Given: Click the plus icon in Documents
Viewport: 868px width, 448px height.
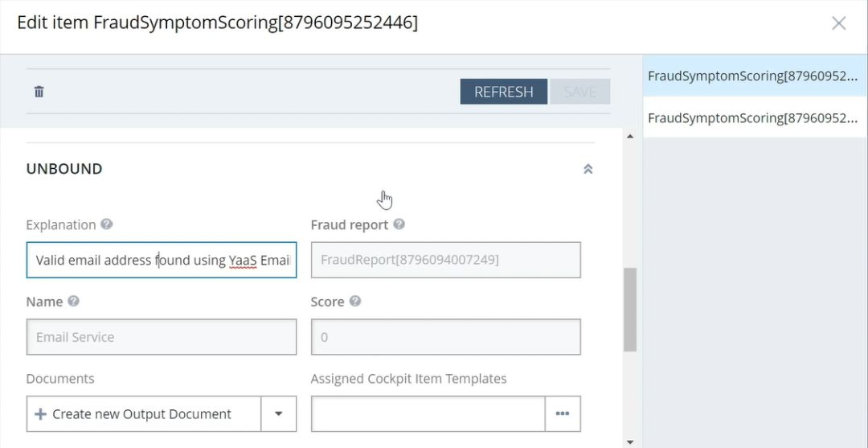Looking at the screenshot, I should point(40,414).
